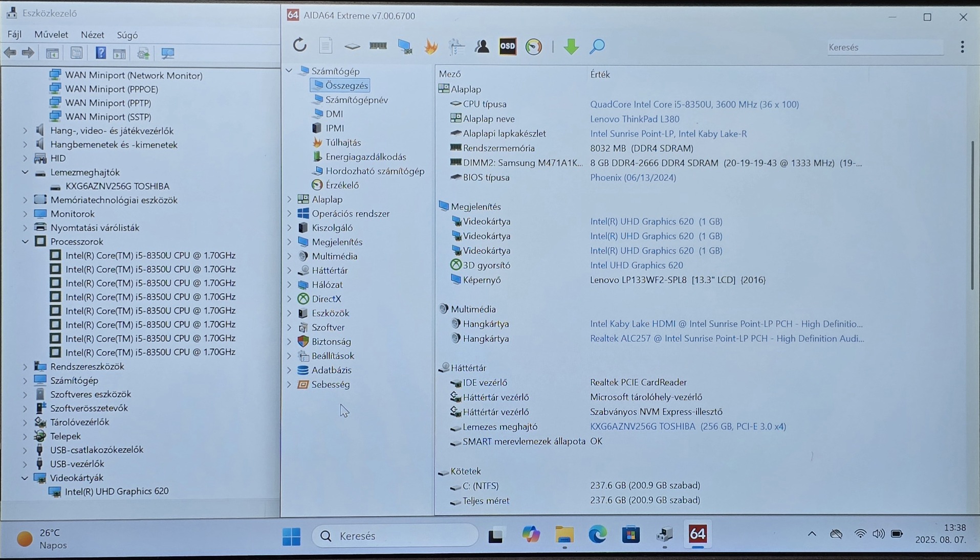
Task: Click the vertical scrollbar in AIDA64 summary
Action: [x=973, y=215]
